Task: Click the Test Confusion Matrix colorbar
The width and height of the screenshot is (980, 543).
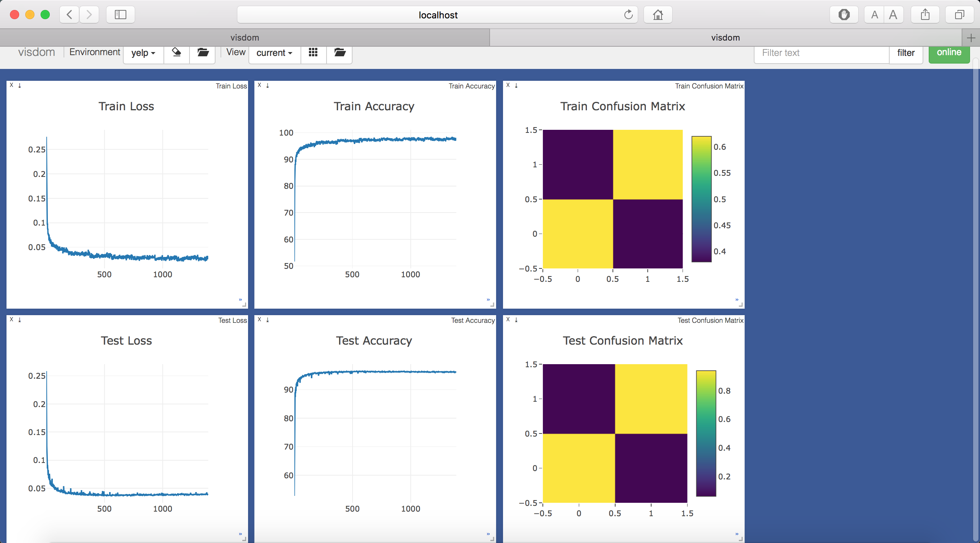Action: coord(706,433)
